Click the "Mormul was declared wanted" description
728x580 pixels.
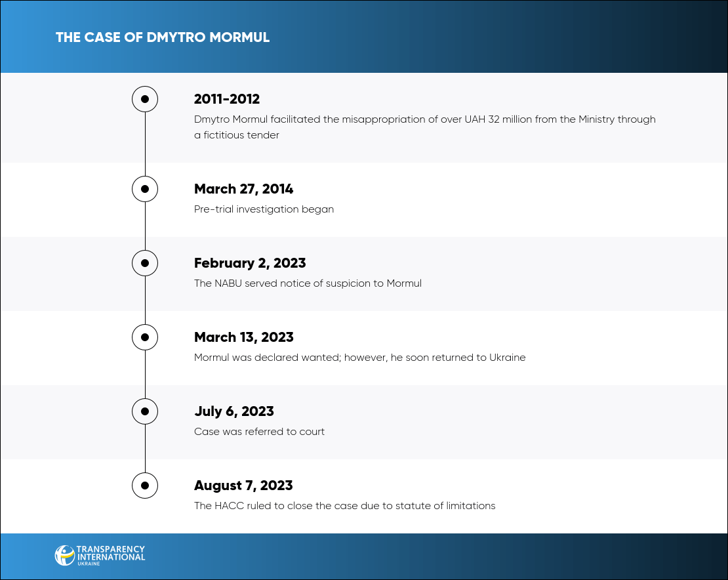(x=359, y=358)
